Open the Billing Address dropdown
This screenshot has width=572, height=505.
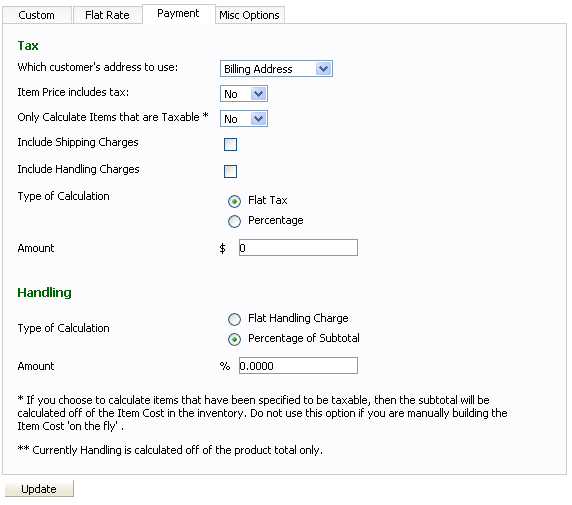(x=276, y=69)
